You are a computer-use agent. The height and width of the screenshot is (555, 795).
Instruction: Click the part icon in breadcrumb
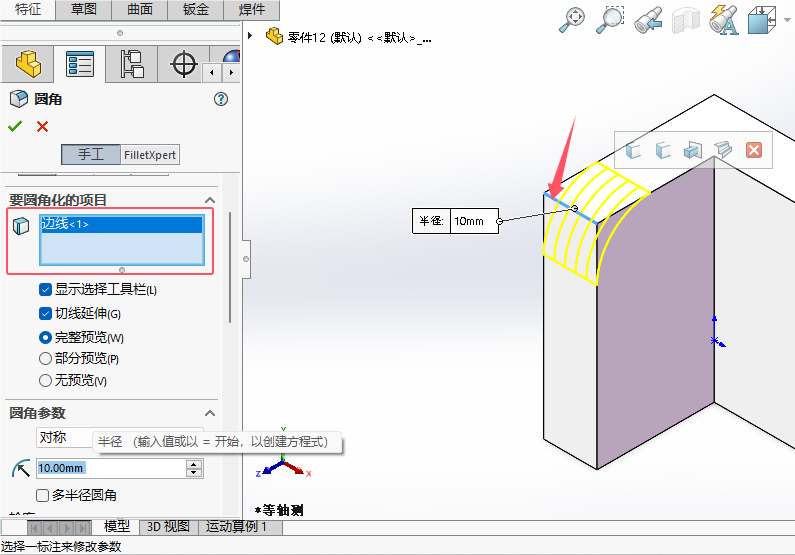coord(274,36)
